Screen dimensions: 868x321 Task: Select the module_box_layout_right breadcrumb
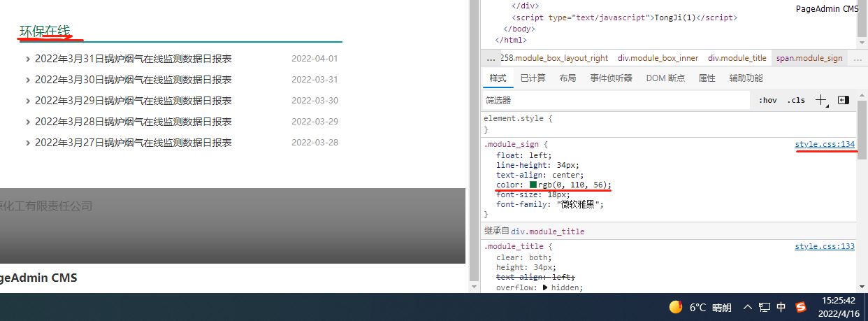(555, 58)
